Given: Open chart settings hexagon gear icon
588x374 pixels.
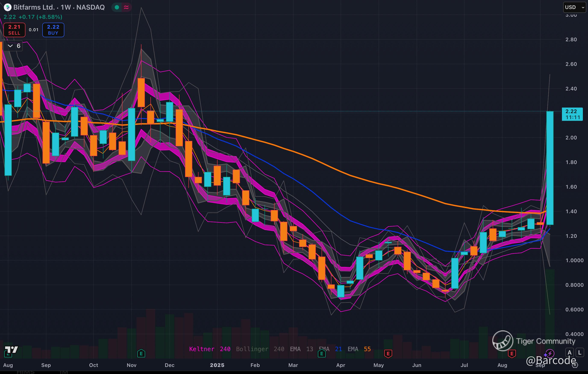Looking at the screenshot, I should click(575, 365).
